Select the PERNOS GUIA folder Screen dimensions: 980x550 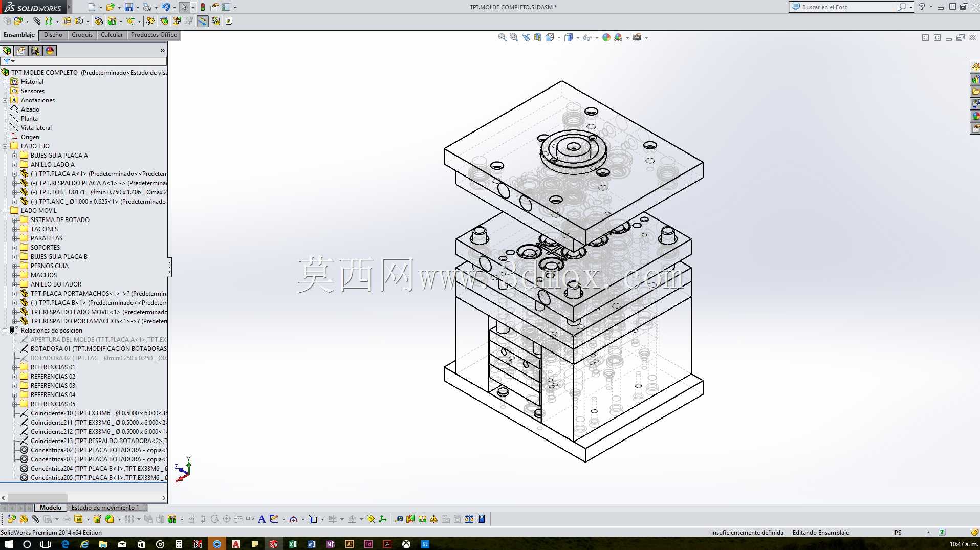coord(49,266)
